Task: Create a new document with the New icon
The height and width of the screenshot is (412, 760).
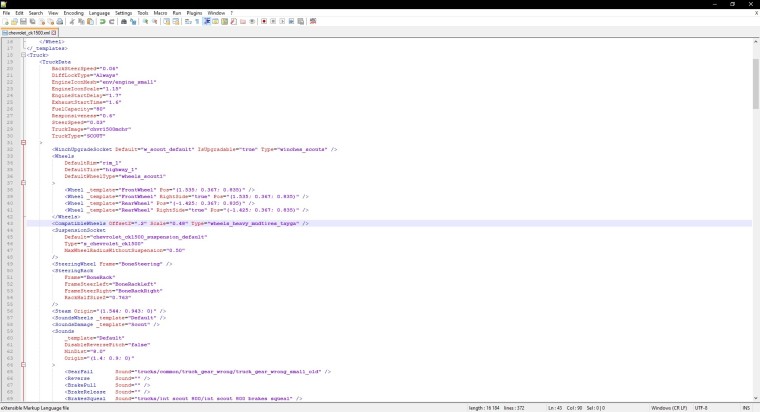Action: point(5,21)
